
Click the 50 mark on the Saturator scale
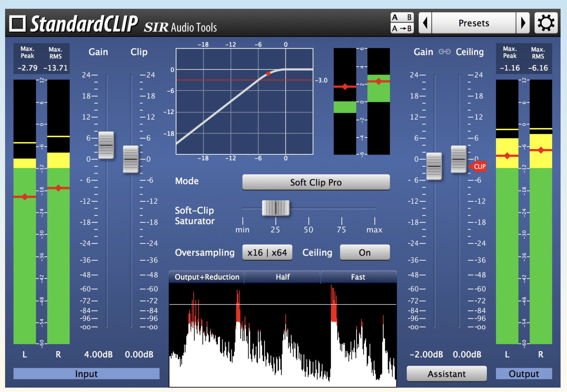[x=309, y=229]
